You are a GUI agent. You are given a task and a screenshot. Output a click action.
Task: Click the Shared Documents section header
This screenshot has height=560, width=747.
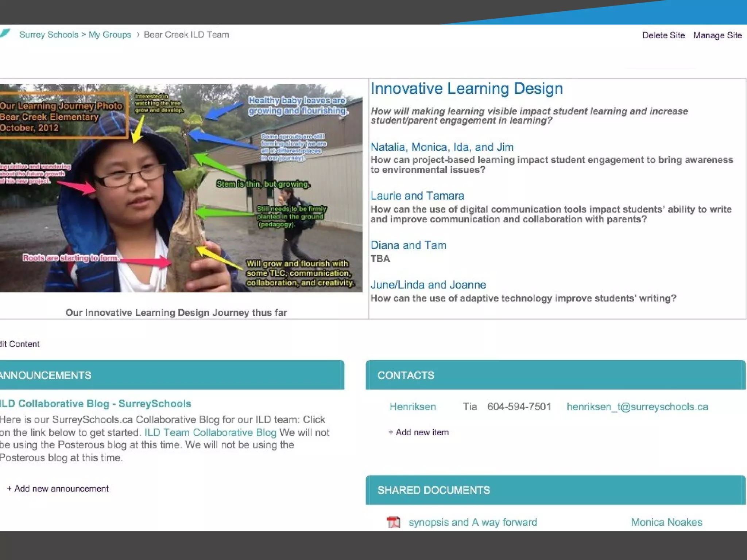point(433,490)
